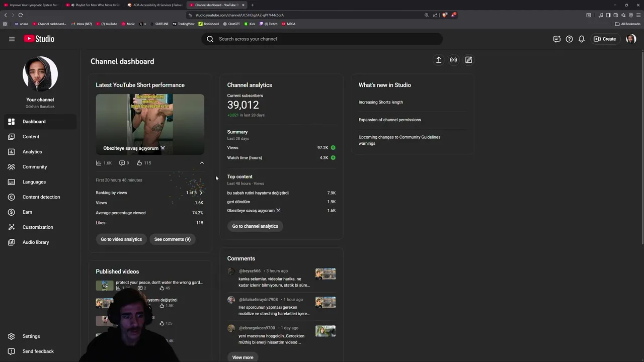This screenshot has height=362, width=644.
Task: Click the upload videos icon
Action: coord(439,60)
